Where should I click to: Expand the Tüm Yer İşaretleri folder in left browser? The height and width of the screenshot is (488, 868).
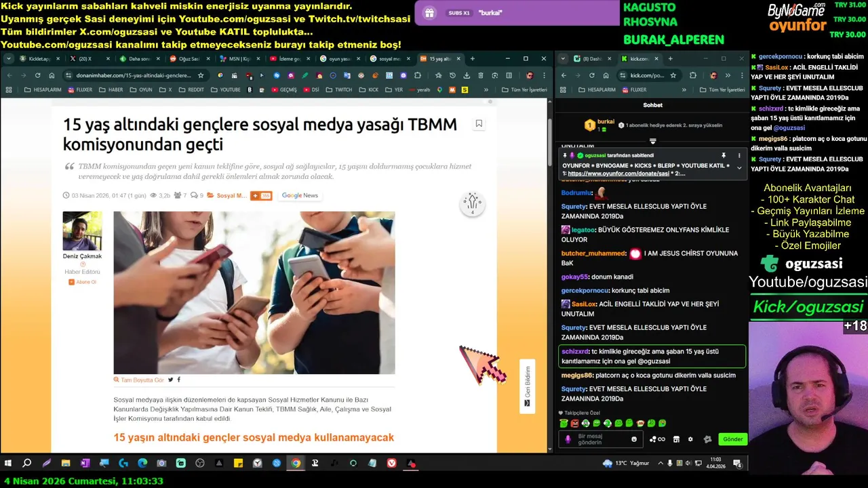pyautogui.click(x=524, y=89)
